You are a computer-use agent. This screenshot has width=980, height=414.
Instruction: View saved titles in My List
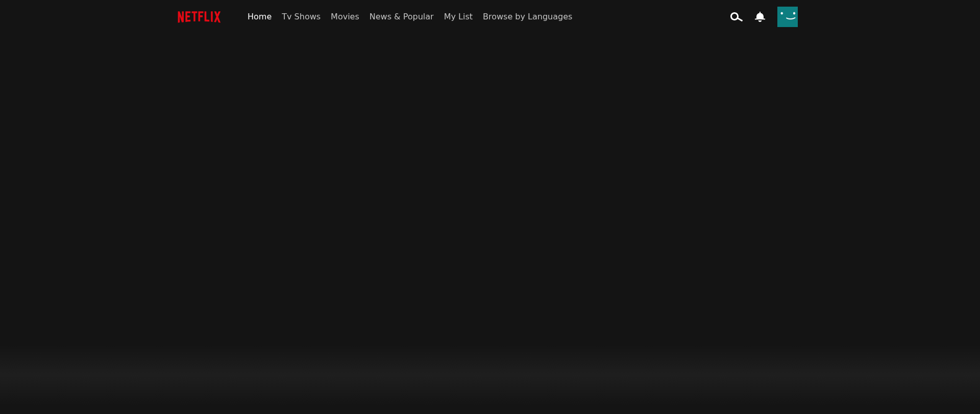click(x=458, y=17)
